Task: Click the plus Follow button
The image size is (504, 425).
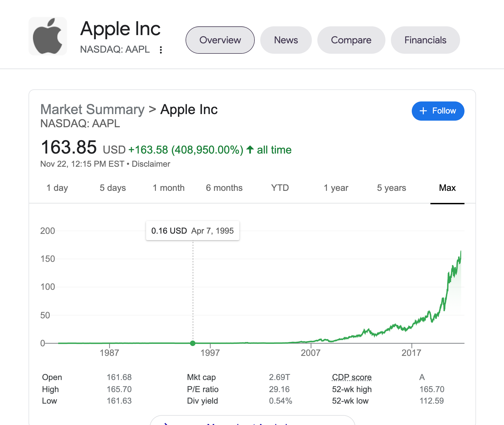Action: pos(438,111)
